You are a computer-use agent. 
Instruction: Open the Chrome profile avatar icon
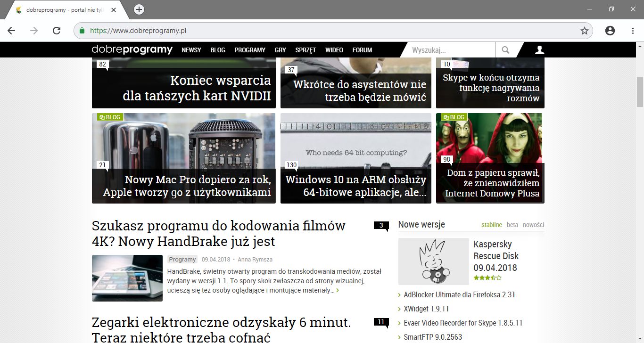(610, 31)
